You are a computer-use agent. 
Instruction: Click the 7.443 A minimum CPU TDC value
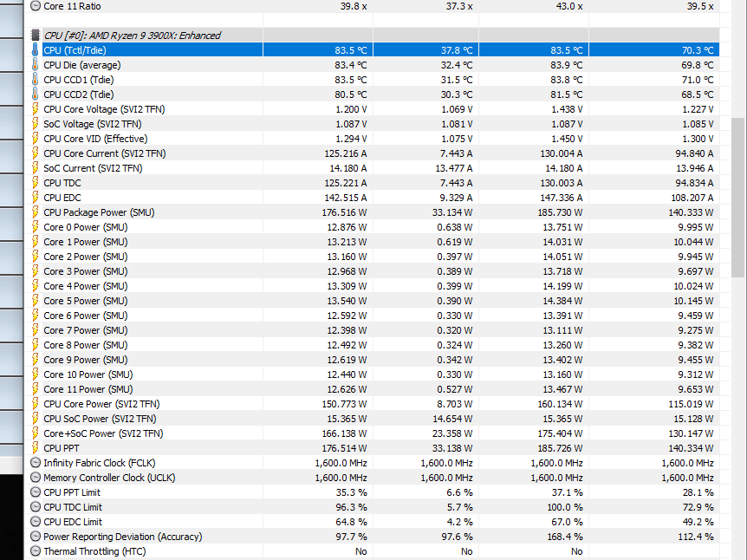[x=457, y=183]
